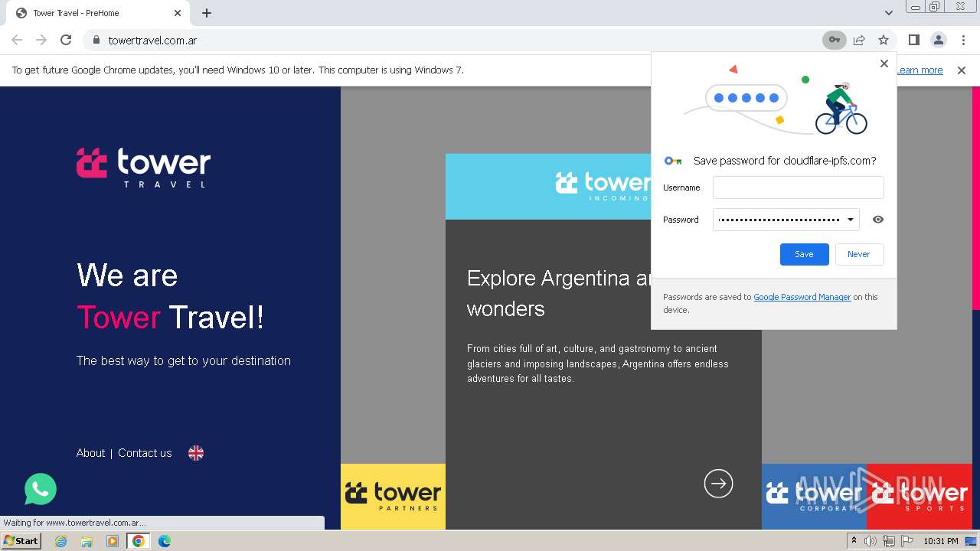The image size is (980, 551).
Task: Open a new tab with the plus button
Action: [207, 13]
